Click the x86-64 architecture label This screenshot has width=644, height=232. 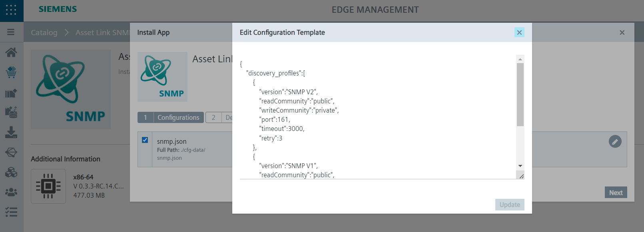point(83,177)
